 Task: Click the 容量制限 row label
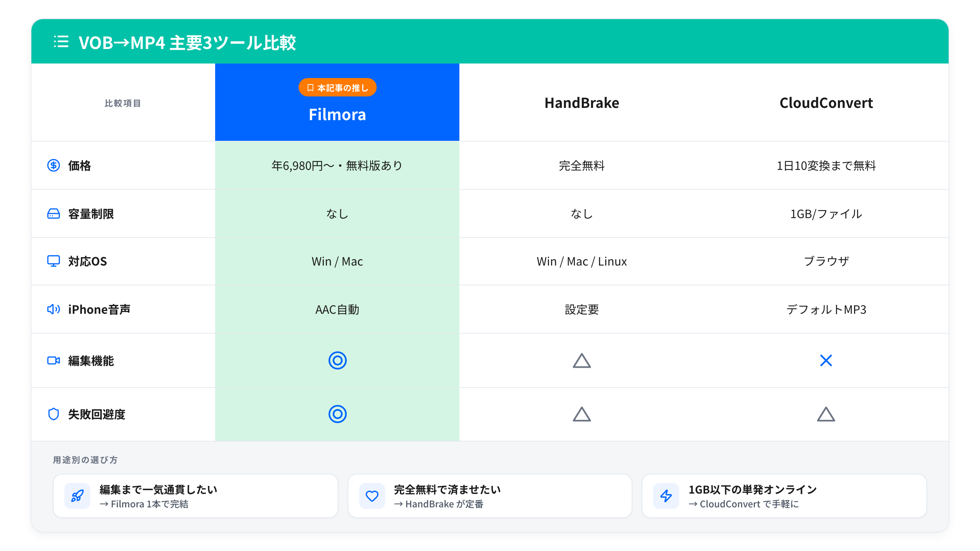tap(91, 214)
